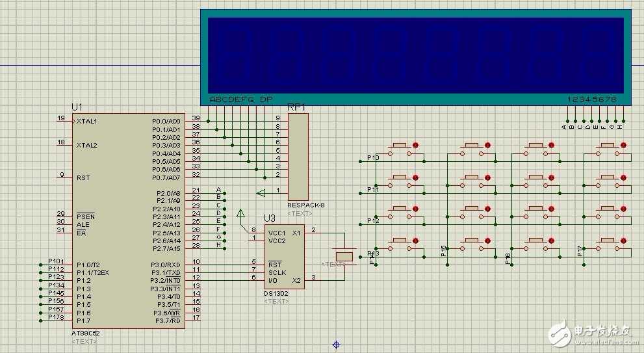
Task: Click the RST pin label on U1
Action: tap(83, 178)
